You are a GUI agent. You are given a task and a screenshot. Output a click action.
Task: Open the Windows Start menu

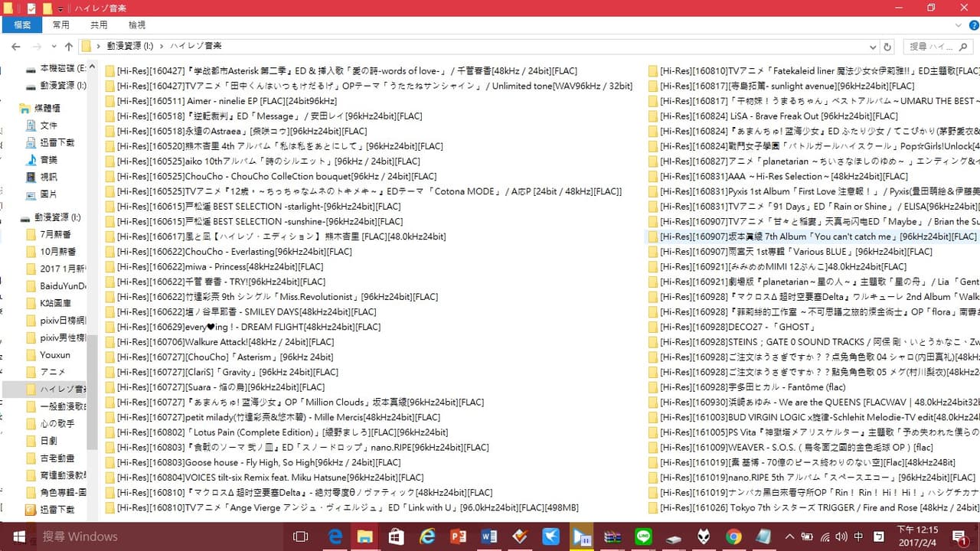click(18, 536)
